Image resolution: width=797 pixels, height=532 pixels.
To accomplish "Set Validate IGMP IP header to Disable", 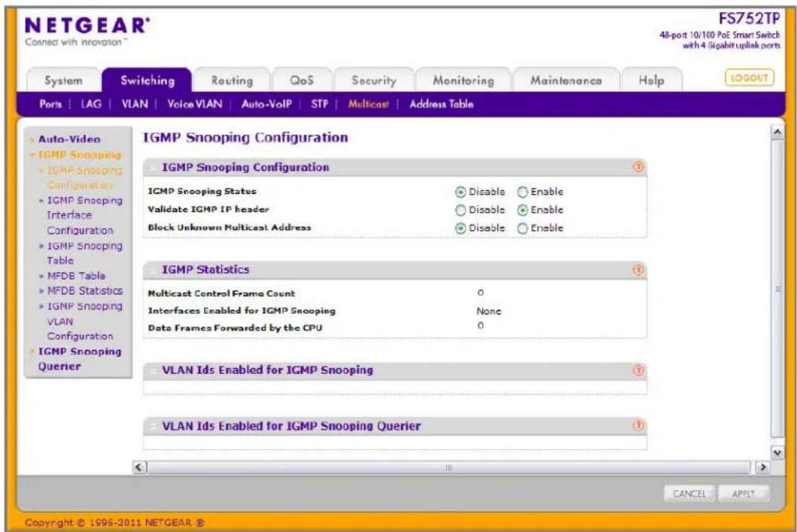I will (461, 210).
